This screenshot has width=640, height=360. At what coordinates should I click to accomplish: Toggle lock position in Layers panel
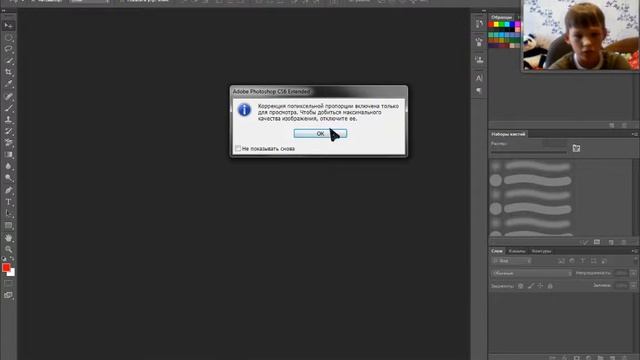(540, 286)
